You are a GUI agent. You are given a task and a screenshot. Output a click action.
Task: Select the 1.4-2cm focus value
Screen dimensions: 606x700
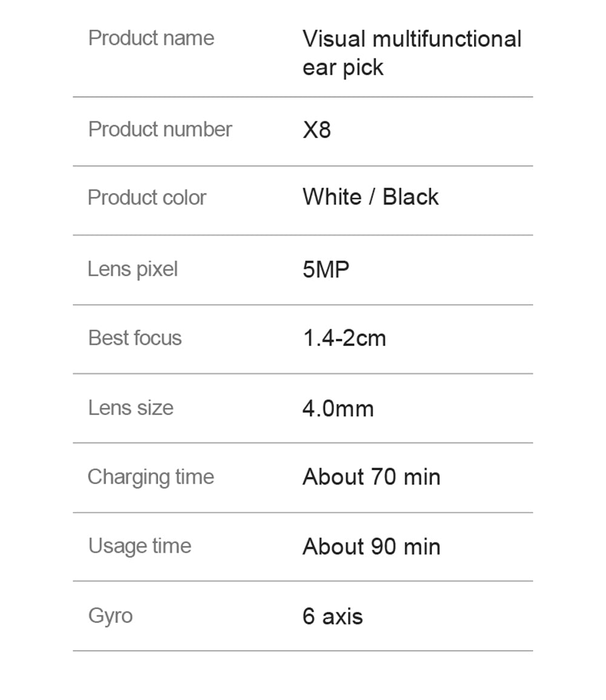click(x=344, y=338)
